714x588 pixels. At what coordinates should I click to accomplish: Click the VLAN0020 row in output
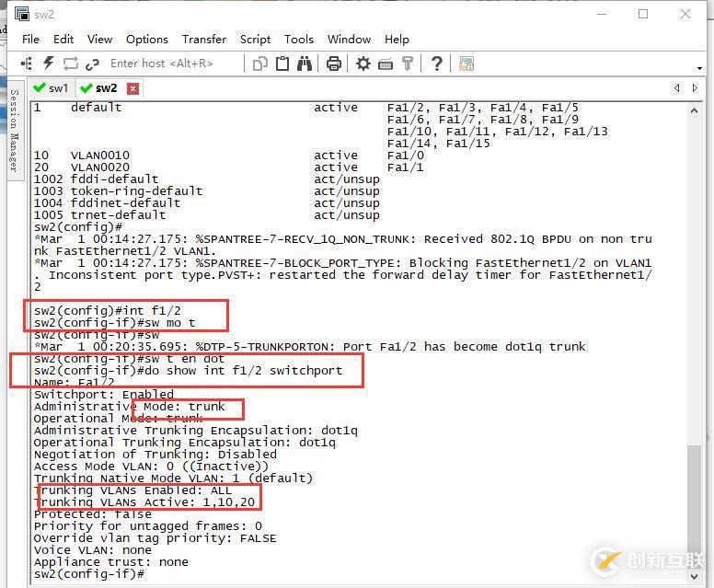(228, 167)
